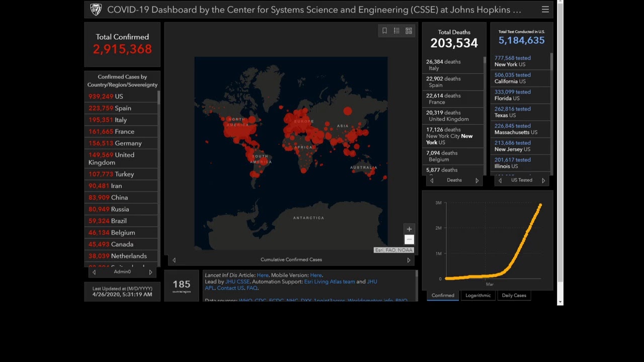Open the Mobile Version Here link

pos(316,275)
